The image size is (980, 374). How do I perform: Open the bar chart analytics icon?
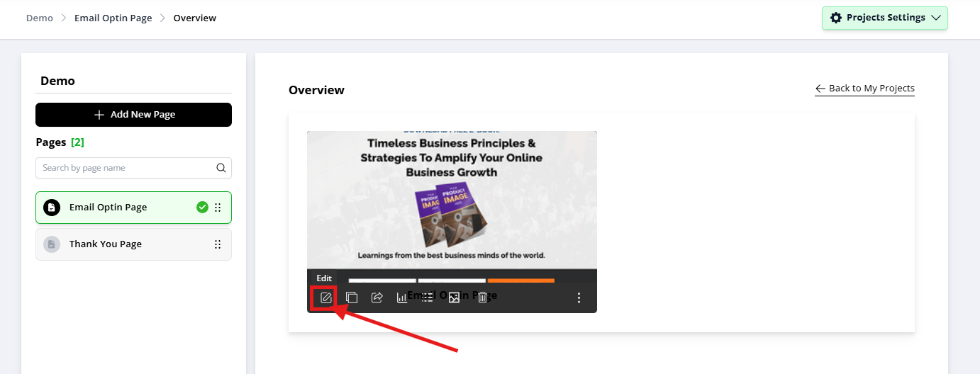pos(402,297)
